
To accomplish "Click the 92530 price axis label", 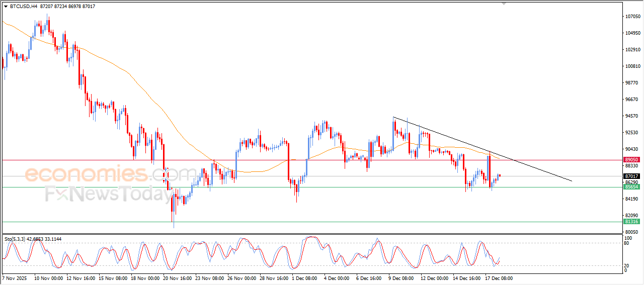I will pyautogui.click(x=632, y=133).
